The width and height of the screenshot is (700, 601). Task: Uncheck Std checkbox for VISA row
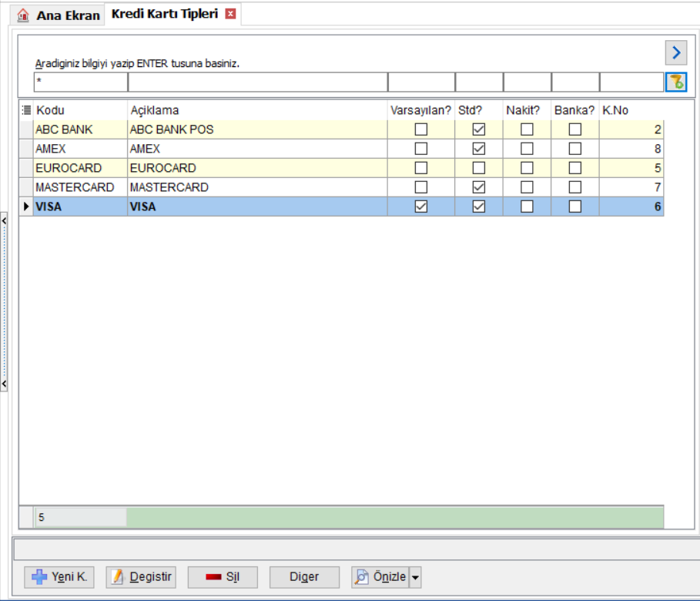tap(478, 206)
